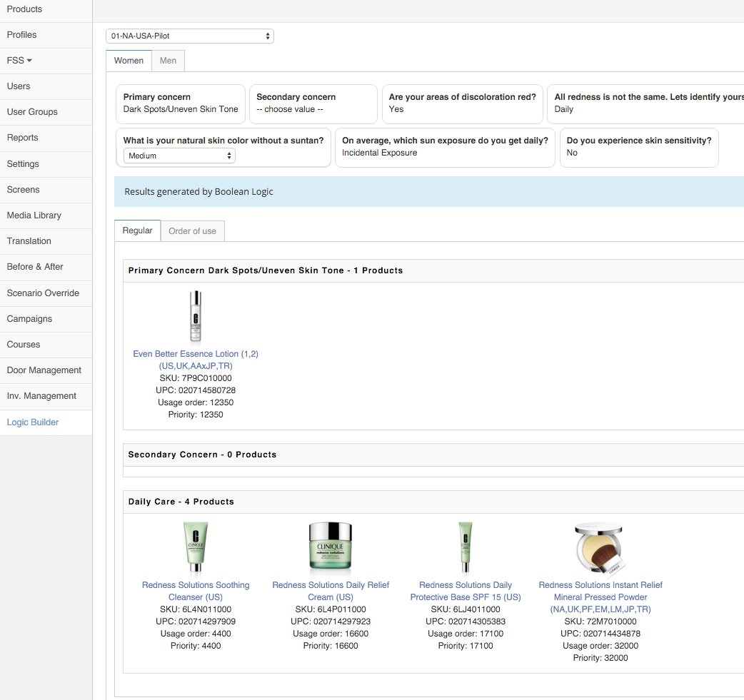
Task: Click the text SKU: 7P9C010000
Action: coord(196,378)
